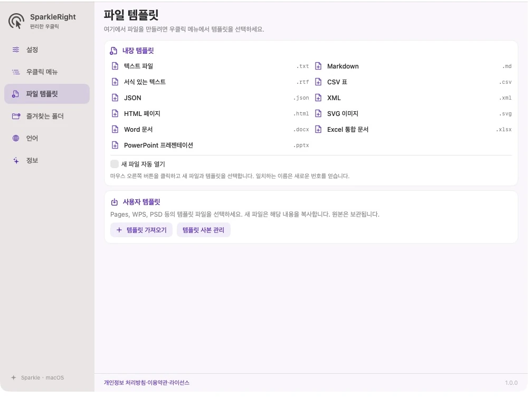
Task: Click the 내장 템플릿 section header icon
Action: (x=113, y=51)
